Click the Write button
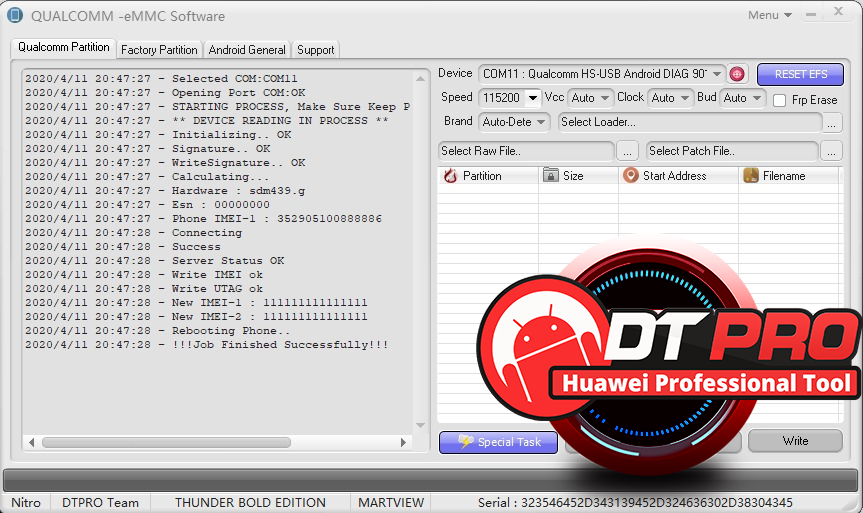The height and width of the screenshot is (513, 863). pos(795,441)
